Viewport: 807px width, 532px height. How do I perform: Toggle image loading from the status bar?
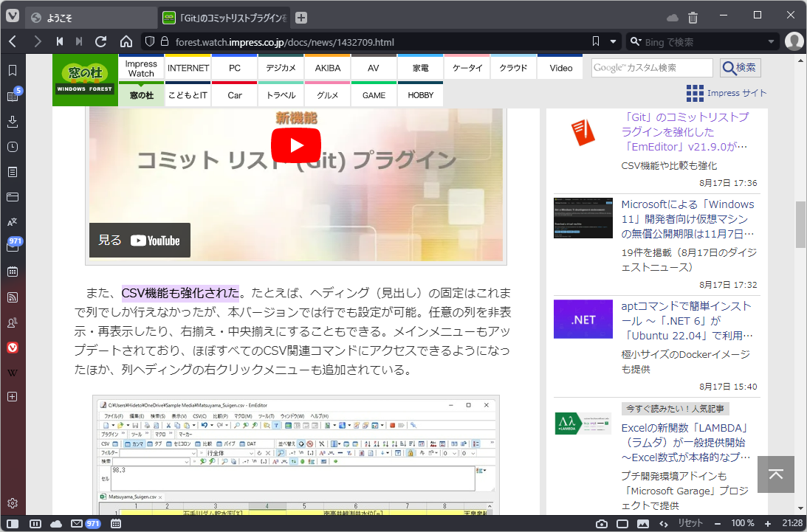643,524
